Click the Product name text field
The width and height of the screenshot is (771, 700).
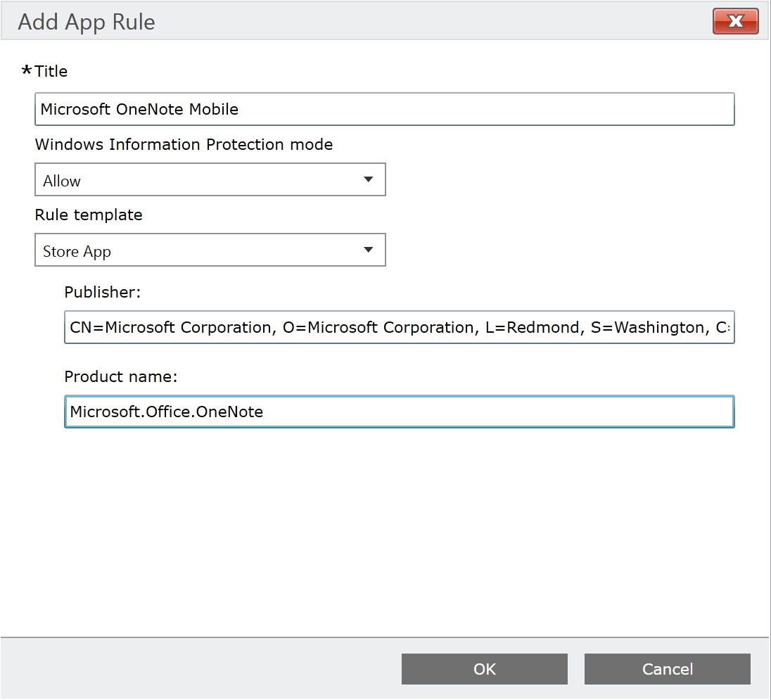(x=399, y=412)
